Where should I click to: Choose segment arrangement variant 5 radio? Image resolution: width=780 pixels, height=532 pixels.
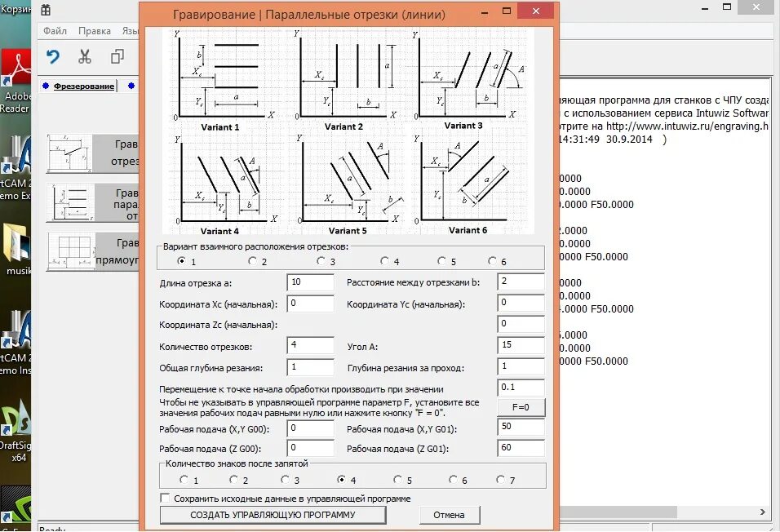(x=441, y=261)
